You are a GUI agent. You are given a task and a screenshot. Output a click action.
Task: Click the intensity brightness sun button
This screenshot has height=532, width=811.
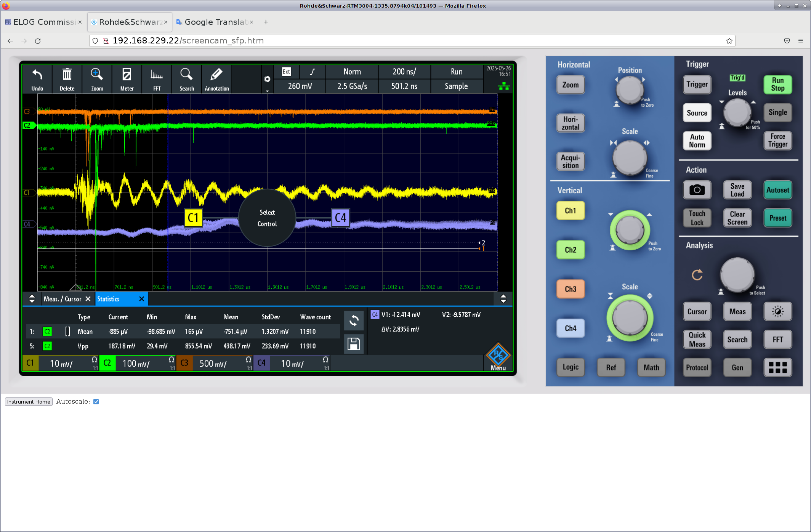pos(777,311)
